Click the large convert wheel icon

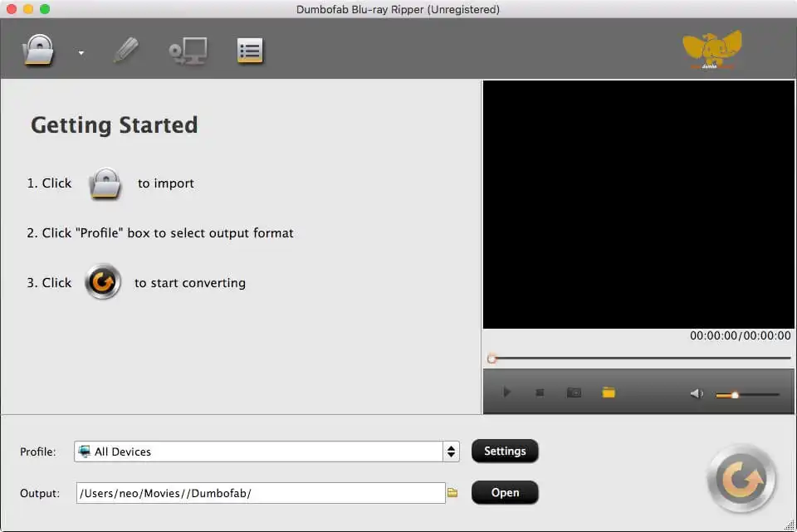point(741,478)
